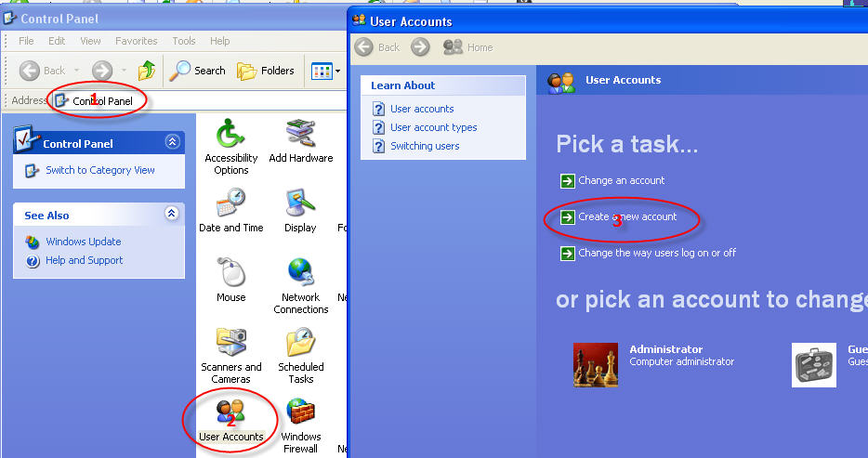This screenshot has width=868, height=458.
Task: Select the Guest suitcase picture
Action: point(814,364)
